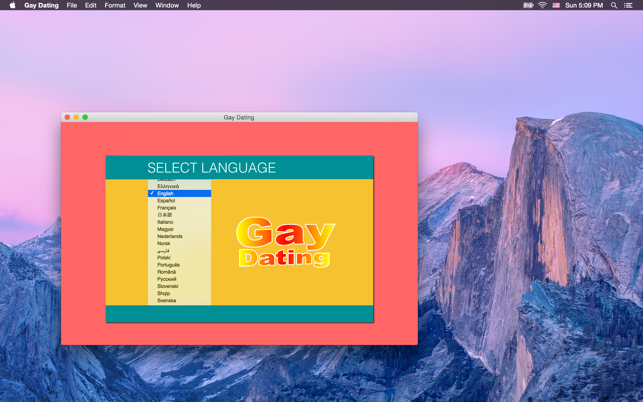Click the green zoom window button

[x=85, y=117]
